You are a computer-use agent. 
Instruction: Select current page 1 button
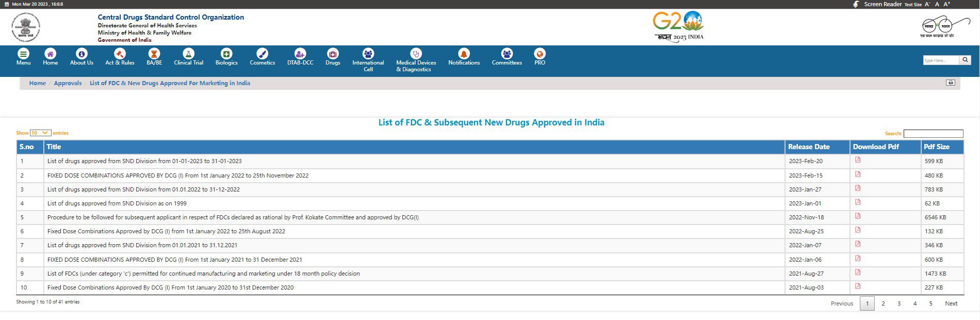click(x=867, y=304)
